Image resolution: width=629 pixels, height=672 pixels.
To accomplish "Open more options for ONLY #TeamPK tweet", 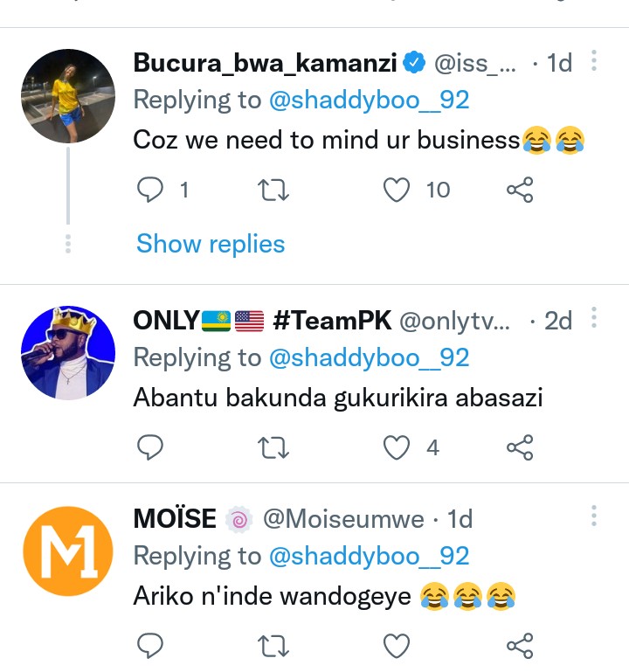I will 594,319.
